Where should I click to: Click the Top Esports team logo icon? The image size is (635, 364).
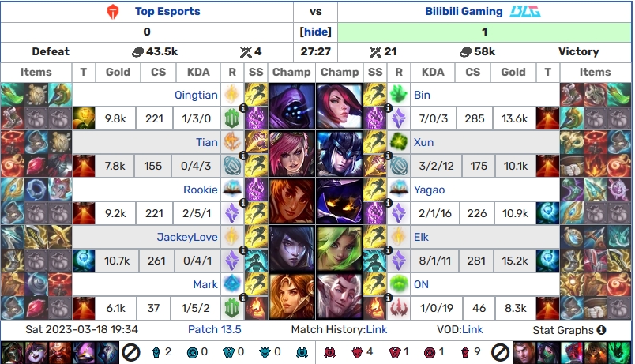click(113, 12)
